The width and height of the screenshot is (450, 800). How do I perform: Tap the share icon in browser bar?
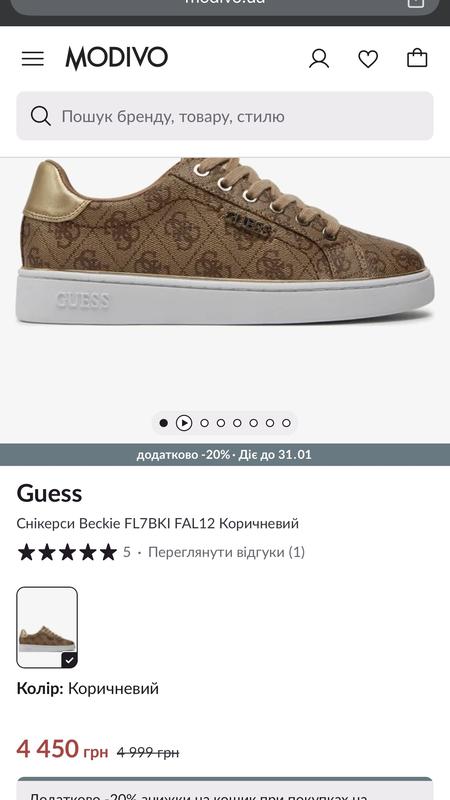pyautogui.click(x=416, y=3)
